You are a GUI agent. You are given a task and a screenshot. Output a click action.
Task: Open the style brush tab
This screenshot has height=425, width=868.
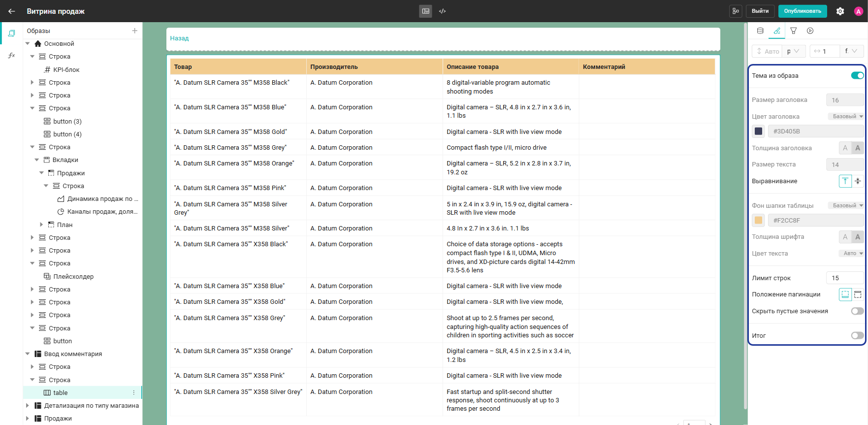click(777, 31)
